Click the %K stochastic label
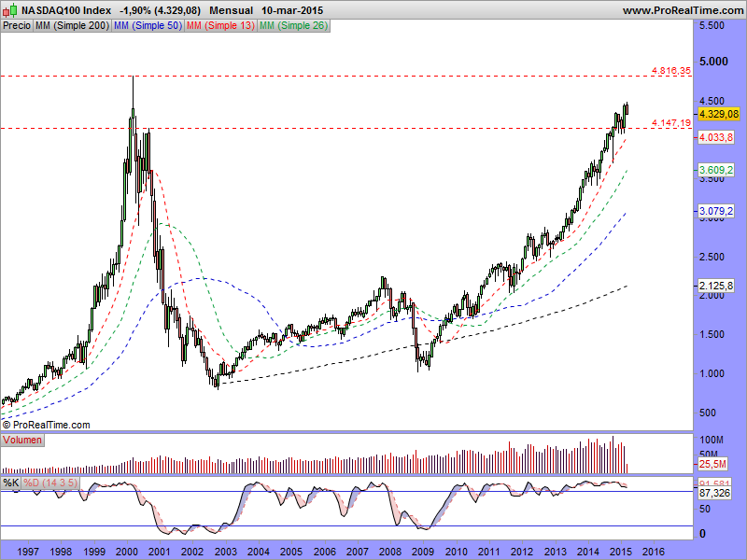747x560 pixels. pyautogui.click(x=11, y=483)
